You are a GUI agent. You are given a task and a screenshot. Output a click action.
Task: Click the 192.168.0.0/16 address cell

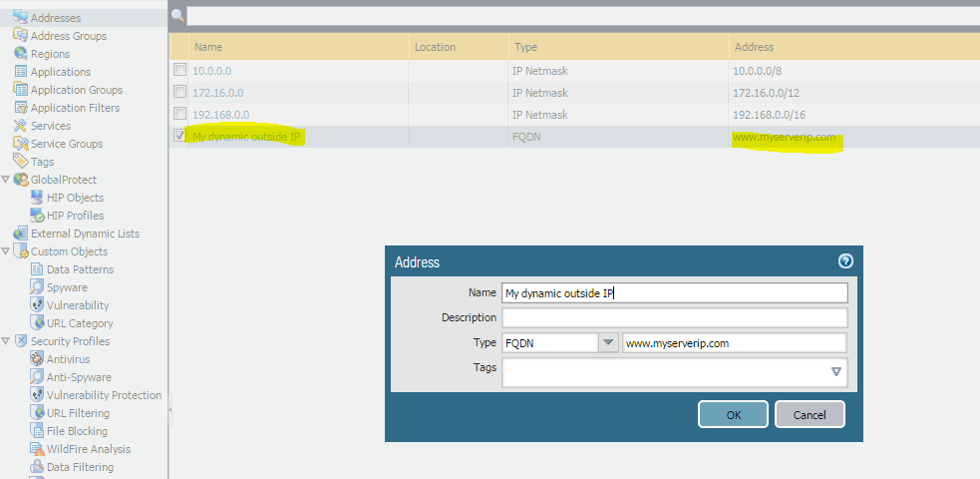click(x=854, y=115)
